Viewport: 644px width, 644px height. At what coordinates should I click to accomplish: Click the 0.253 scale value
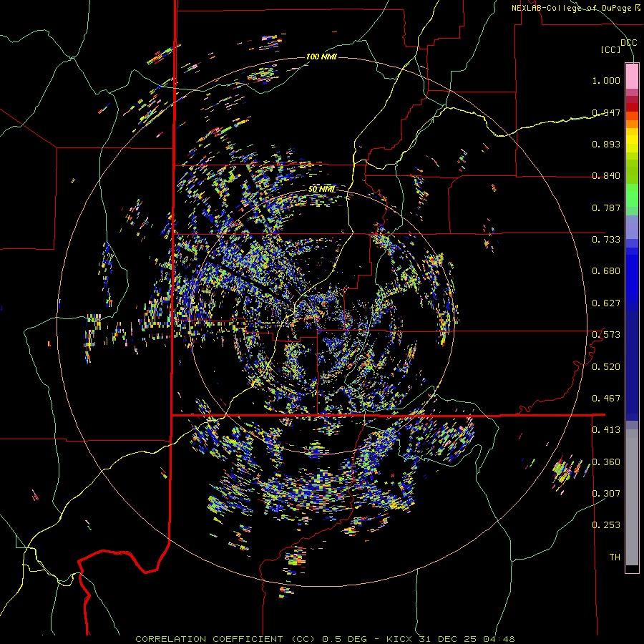coord(606,525)
